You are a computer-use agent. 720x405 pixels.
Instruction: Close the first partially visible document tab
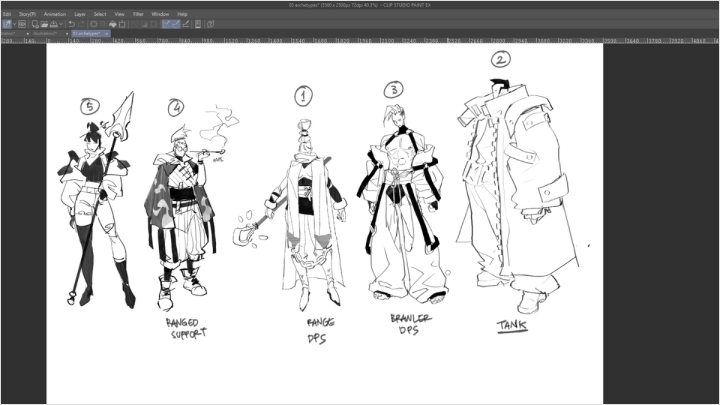[x=28, y=34]
